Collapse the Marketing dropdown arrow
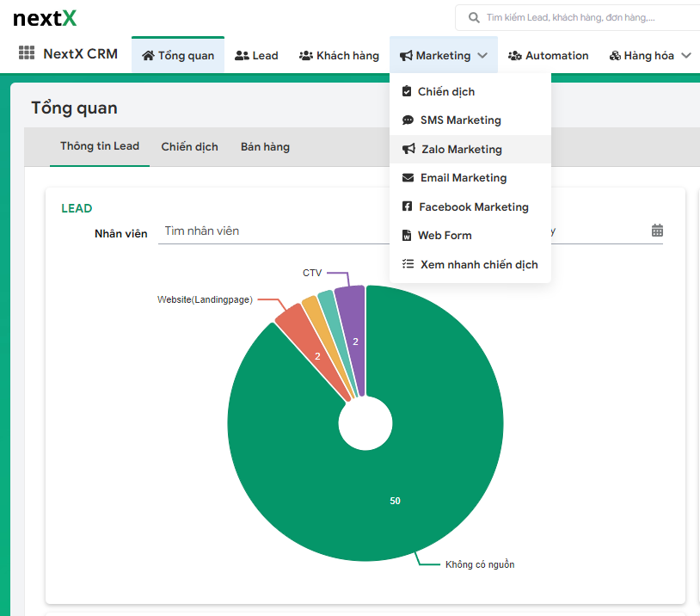The height and width of the screenshot is (616, 700). click(x=482, y=55)
